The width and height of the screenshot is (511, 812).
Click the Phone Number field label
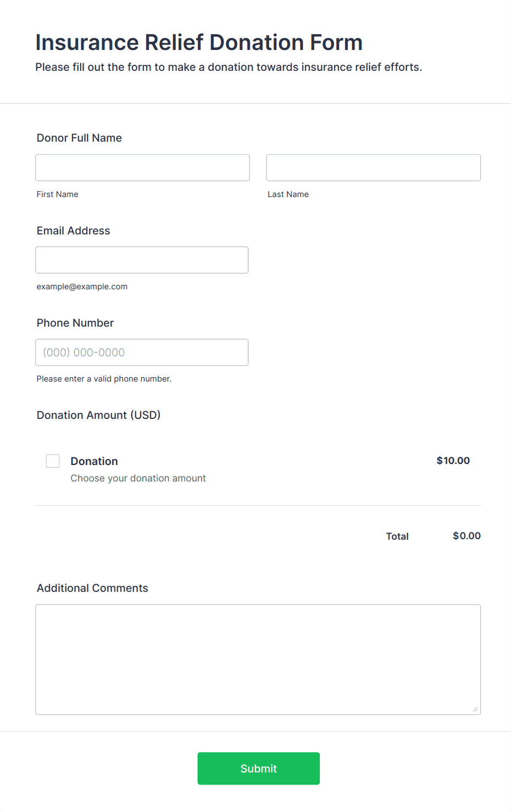[75, 323]
